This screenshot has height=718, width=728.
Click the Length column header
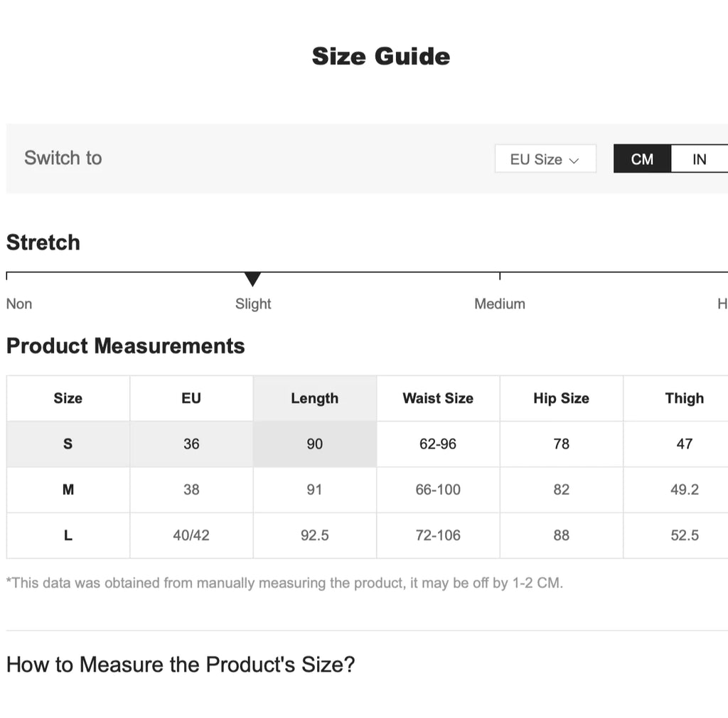click(314, 398)
